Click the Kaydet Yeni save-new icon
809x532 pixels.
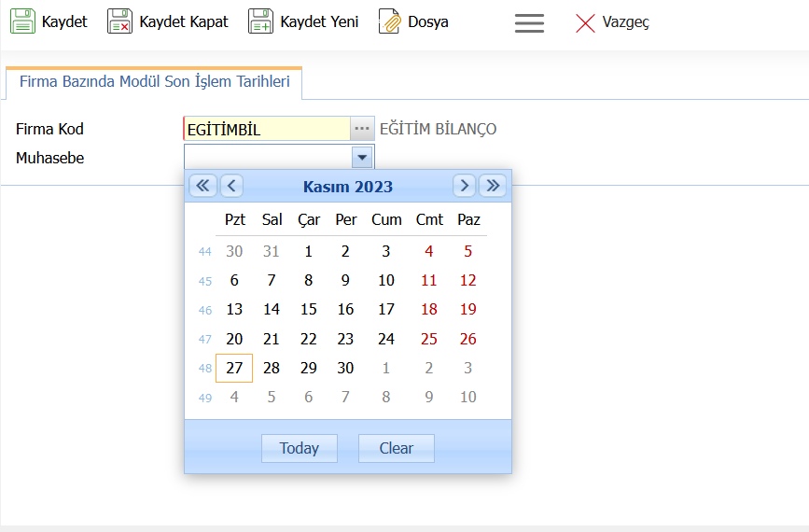261,21
